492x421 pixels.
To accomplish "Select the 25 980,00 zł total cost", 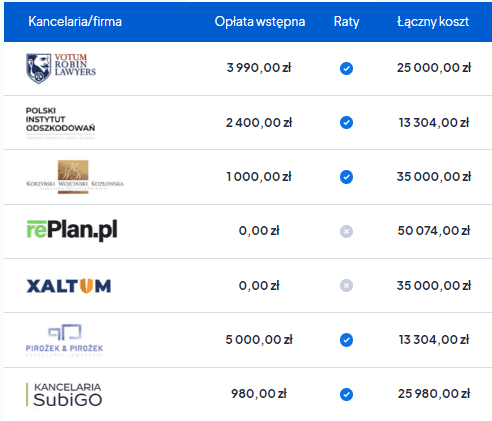I will [434, 394].
